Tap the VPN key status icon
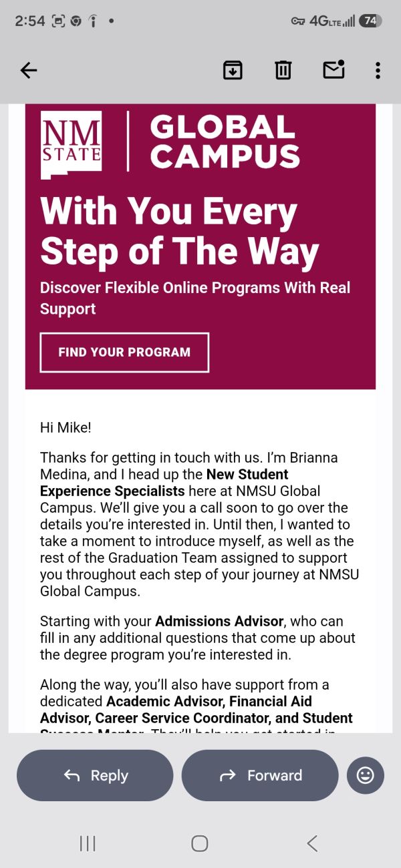 point(298,21)
